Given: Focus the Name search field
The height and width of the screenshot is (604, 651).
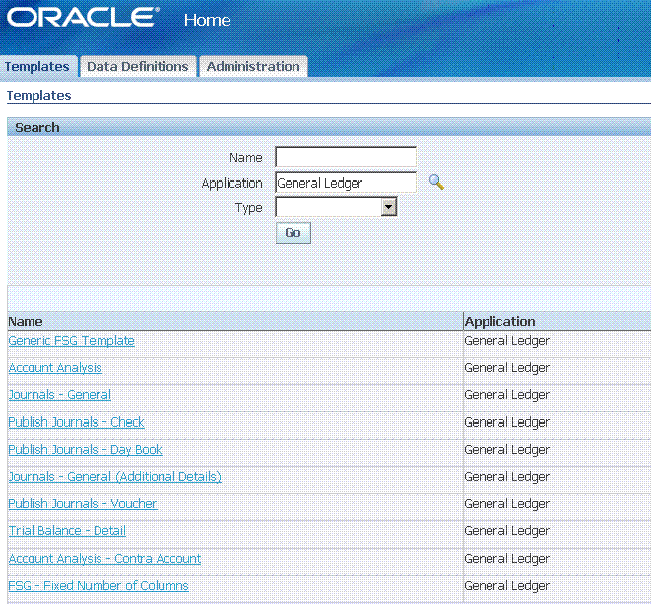Looking at the screenshot, I should 345,157.
